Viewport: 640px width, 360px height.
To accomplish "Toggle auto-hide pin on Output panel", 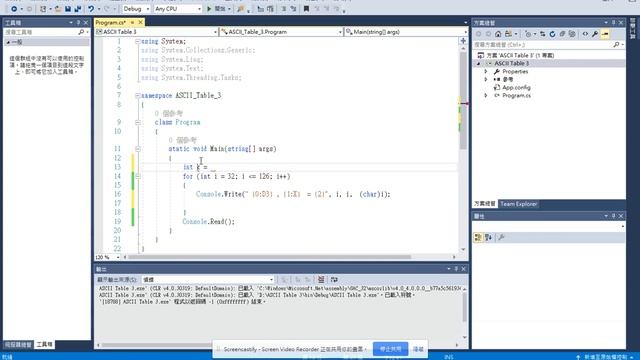I will click(456, 269).
